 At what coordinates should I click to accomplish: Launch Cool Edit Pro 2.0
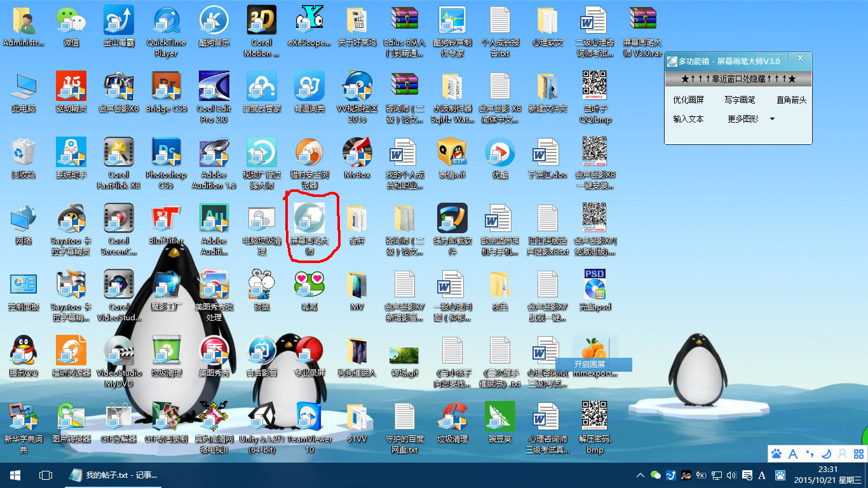click(x=214, y=97)
